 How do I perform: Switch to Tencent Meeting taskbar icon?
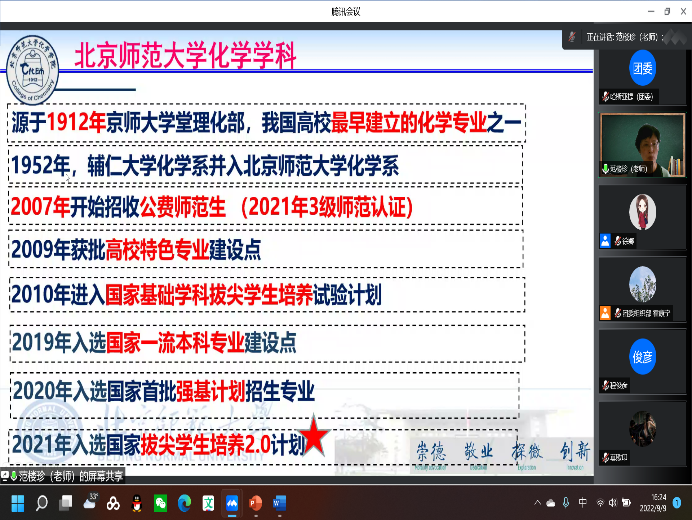pyautogui.click(x=232, y=502)
